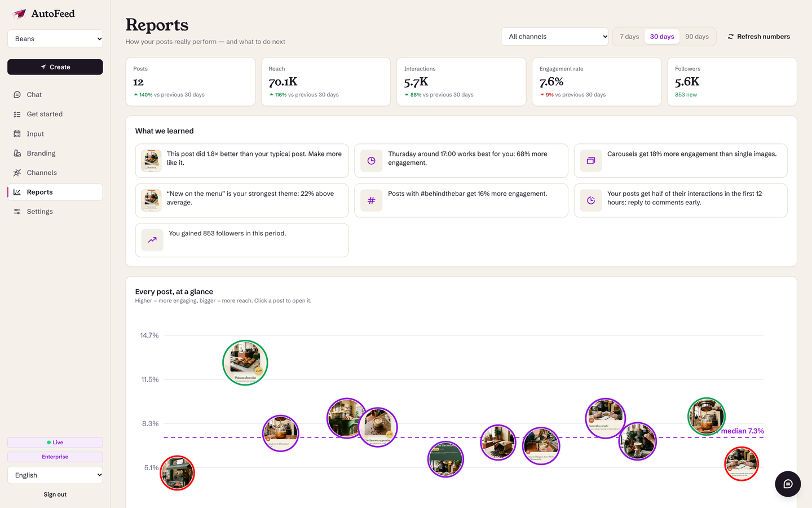The image size is (812, 508).
Task: Click post thumbnail in '1.8× better' insight card
Action: point(151,161)
